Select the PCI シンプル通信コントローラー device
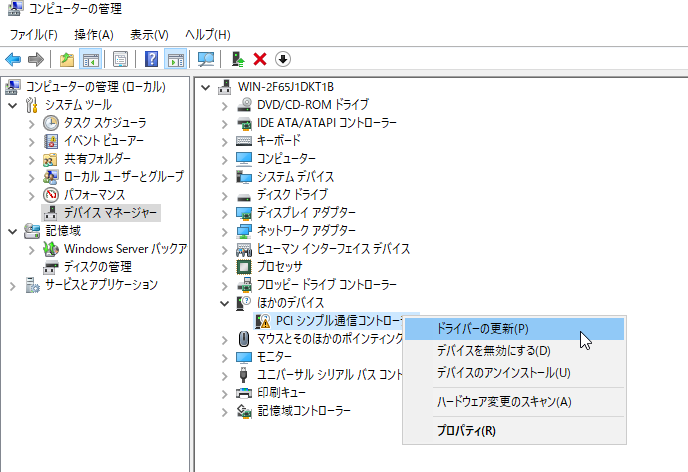 pos(338,321)
